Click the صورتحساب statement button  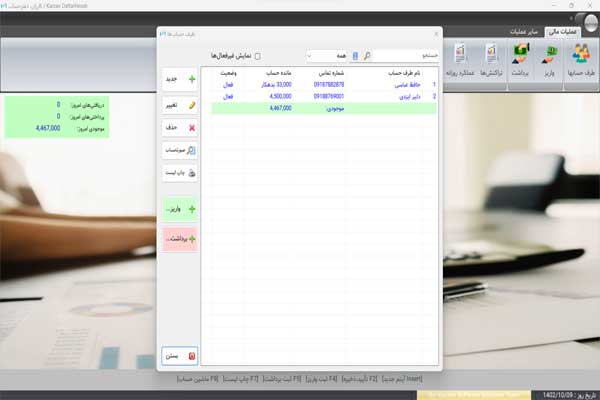click(179, 150)
